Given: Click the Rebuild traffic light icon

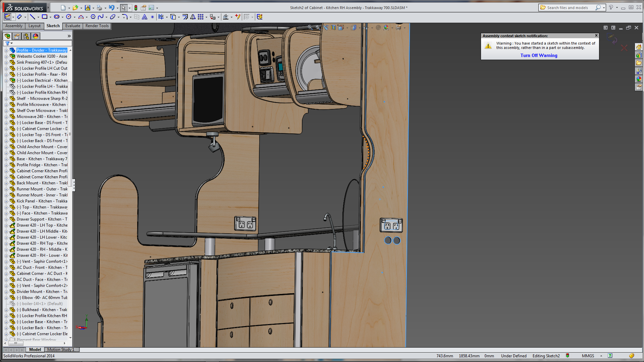Looking at the screenshot, I should click(136, 8).
